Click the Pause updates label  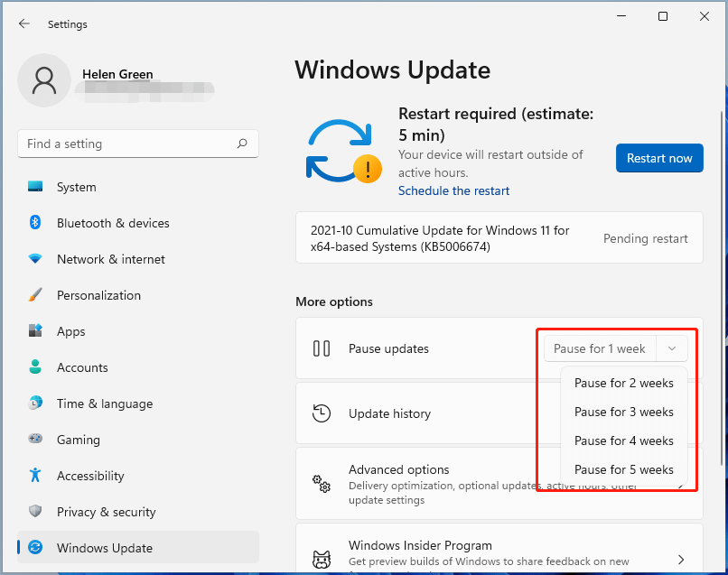click(388, 348)
